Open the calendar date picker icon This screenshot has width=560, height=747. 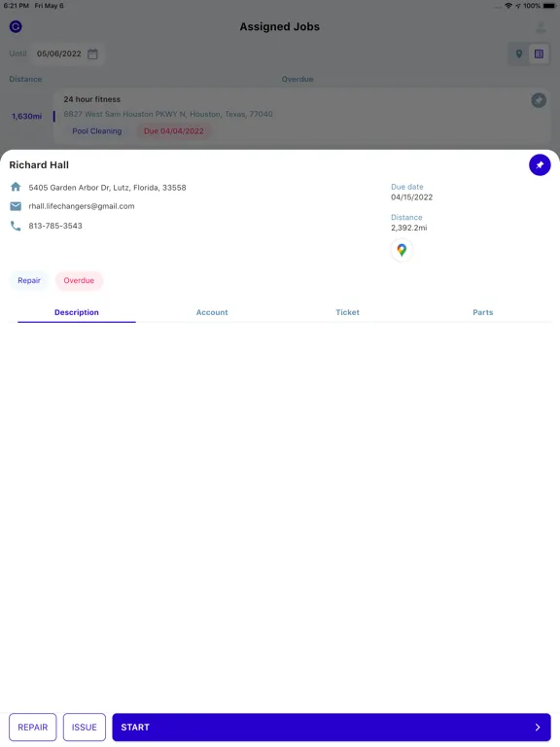(93, 53)
